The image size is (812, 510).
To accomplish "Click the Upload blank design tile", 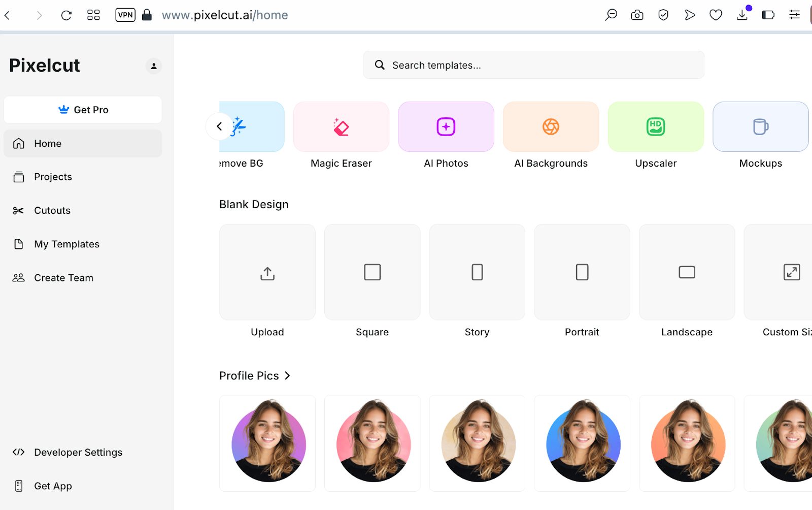I will coord(267,272).
